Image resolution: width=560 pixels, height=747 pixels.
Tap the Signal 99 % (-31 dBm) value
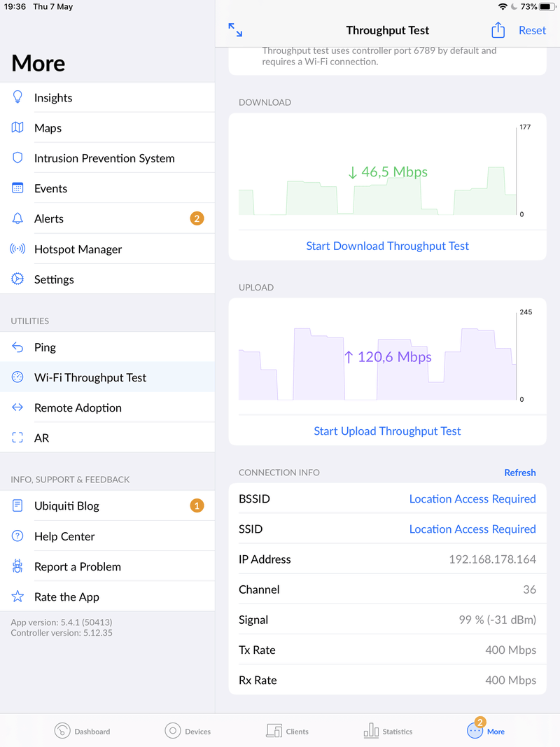coord(497,620)
